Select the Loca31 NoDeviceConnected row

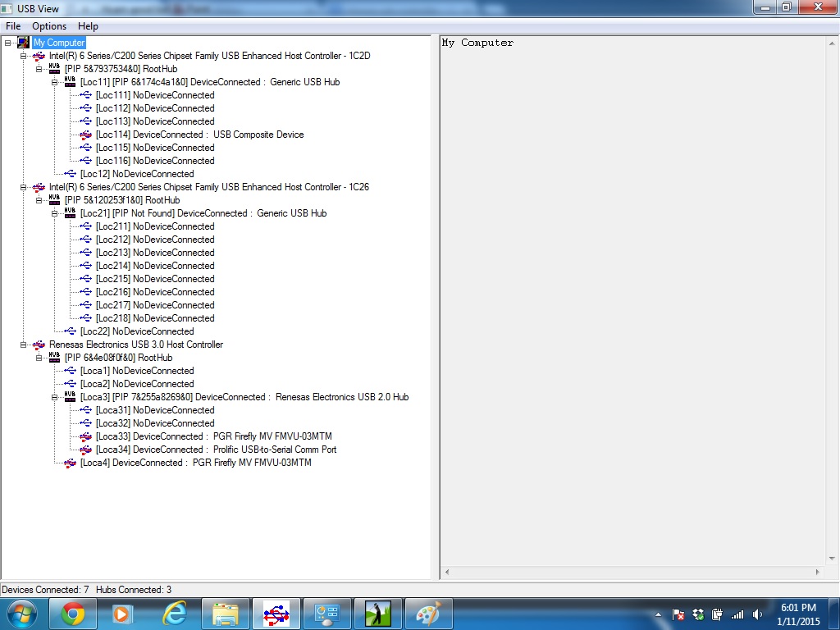[155, 410]
